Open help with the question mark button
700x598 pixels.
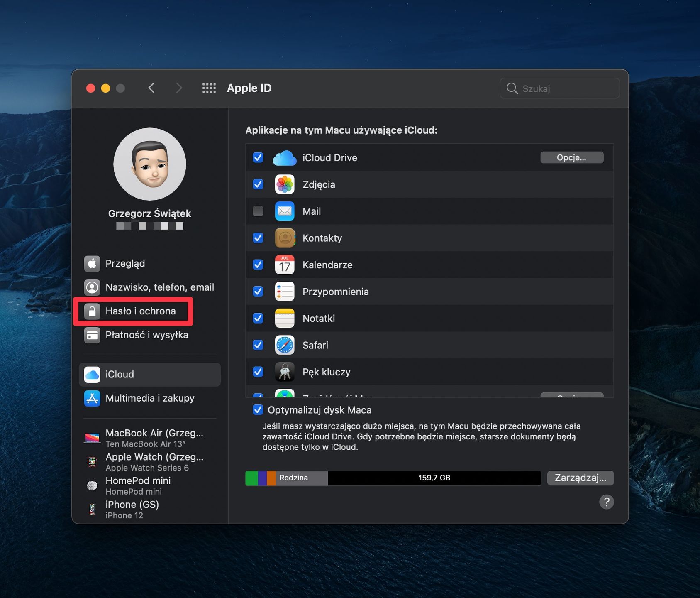(606, 502)
